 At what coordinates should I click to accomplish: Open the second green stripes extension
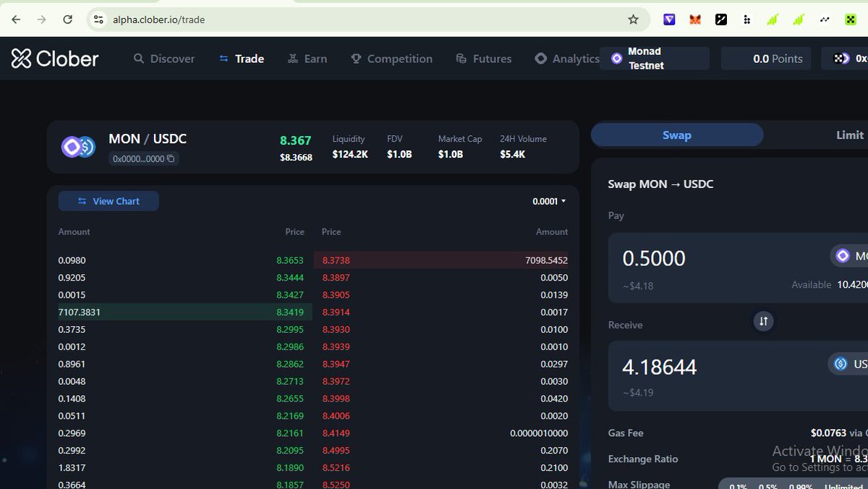[x=799, y=20]
